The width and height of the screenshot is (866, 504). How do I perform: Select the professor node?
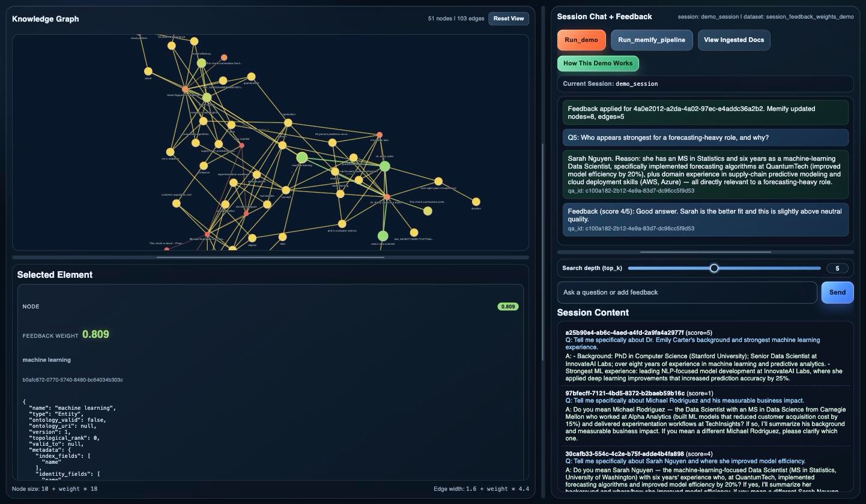(x=204, y=166)
